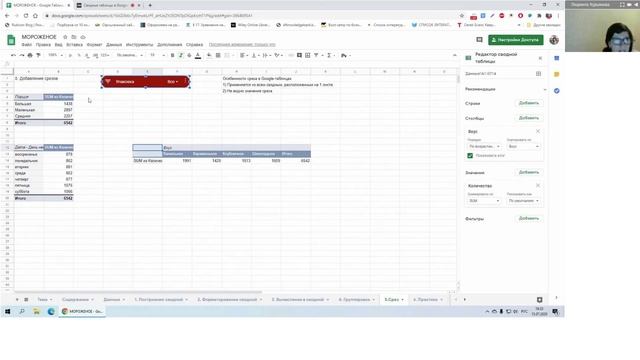Image resolution: width=640 pixels, height=360 pixels.
Task: Open the show-as dropdown for Количество
Action: coord(523,201)
